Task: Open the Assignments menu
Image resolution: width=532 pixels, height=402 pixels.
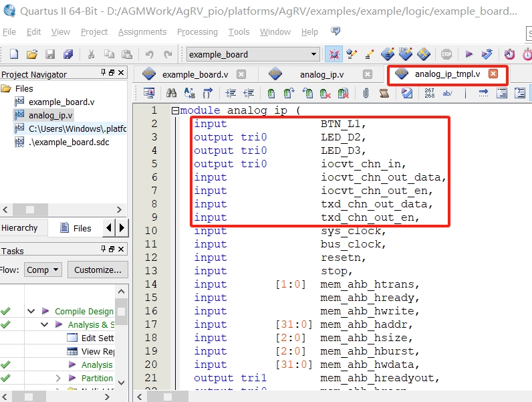Action: 142,32
